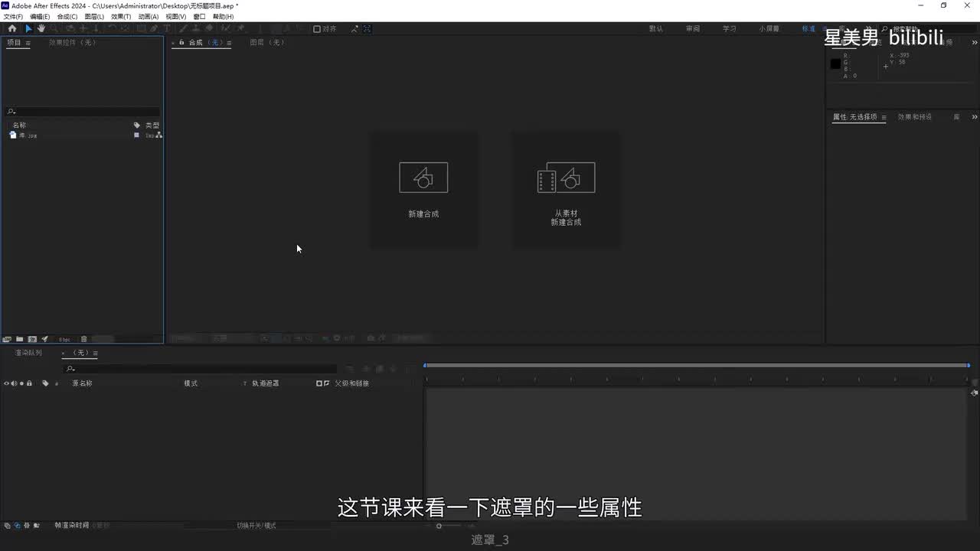Open the 合成 viewer panel menu
The width and height of the screenshot is (980, 551).
228,43
